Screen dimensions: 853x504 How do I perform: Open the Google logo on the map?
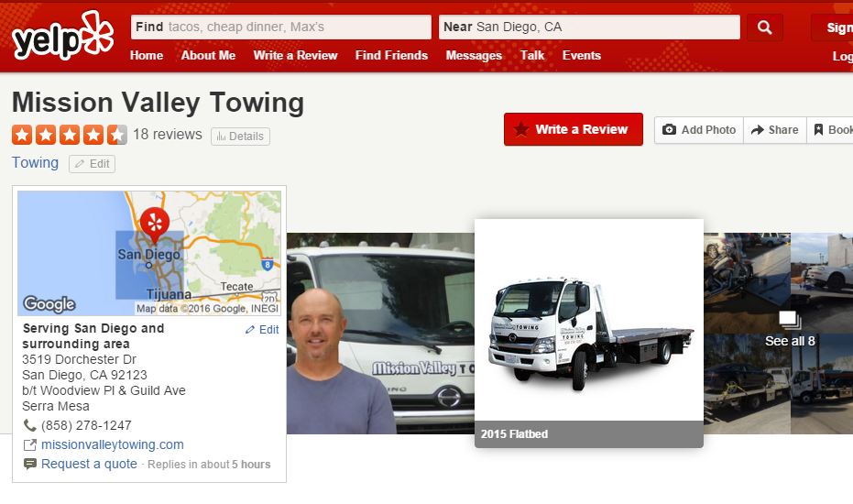tap(49, 303)
